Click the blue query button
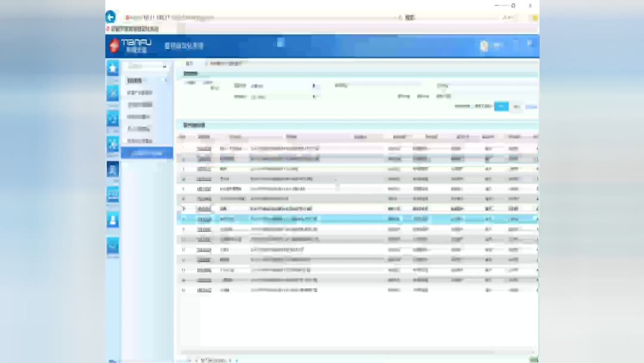Screen dimensions: 644x363 click(x=501, y=106)
